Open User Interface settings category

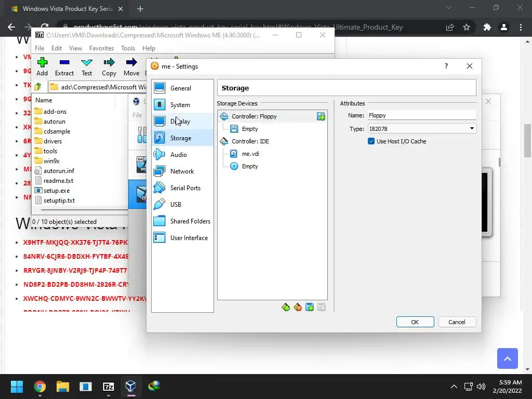[182, 238]
